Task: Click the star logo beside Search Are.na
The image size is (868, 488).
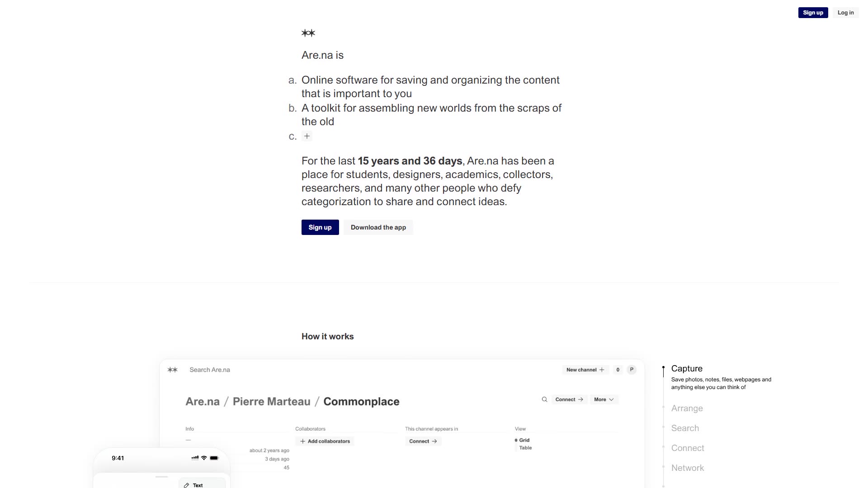Action: [x=172, y=370]
